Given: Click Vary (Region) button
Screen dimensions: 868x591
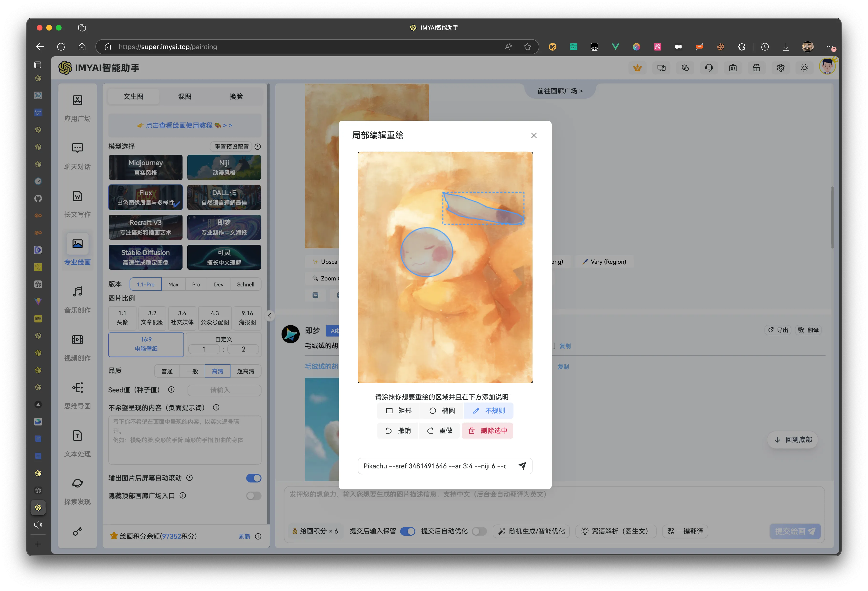Looking at the screenshot, I should [604, 262].
